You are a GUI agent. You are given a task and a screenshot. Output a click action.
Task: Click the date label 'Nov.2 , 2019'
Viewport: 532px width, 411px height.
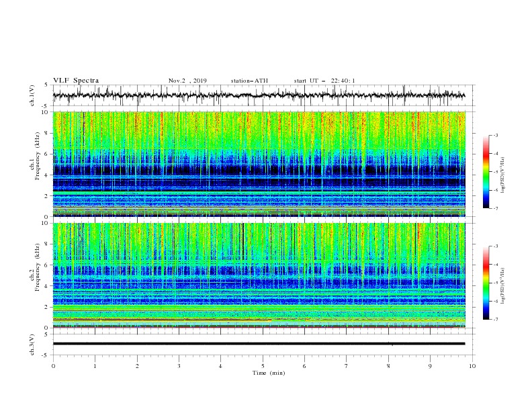(x=187, y=81)
